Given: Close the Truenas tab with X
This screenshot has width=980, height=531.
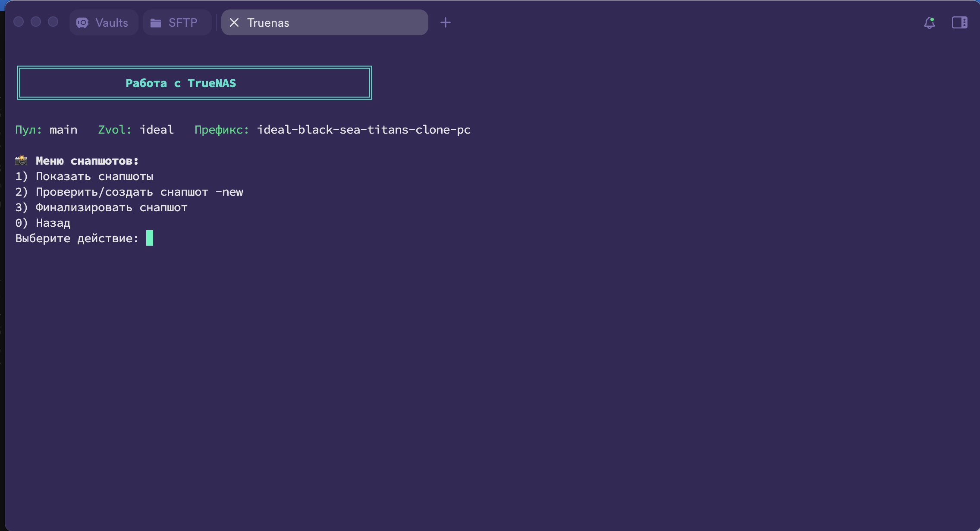Looking at the screenshot, I should [234, 23].
